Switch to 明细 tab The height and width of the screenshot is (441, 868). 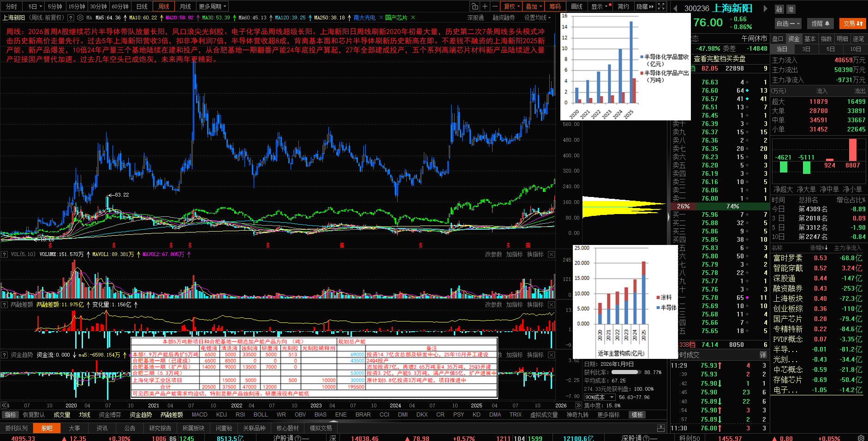tap(842, 39)
